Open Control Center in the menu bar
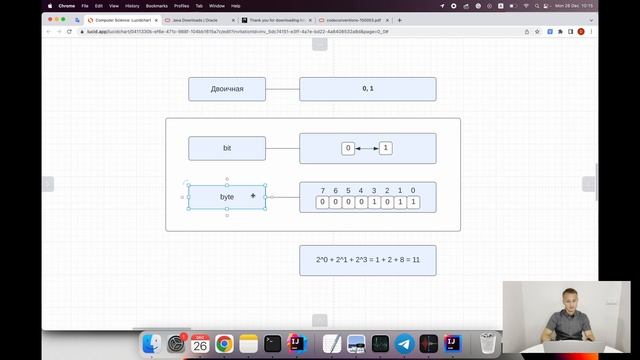The width and height of the screenshot is (640, 360). (546, 6)
